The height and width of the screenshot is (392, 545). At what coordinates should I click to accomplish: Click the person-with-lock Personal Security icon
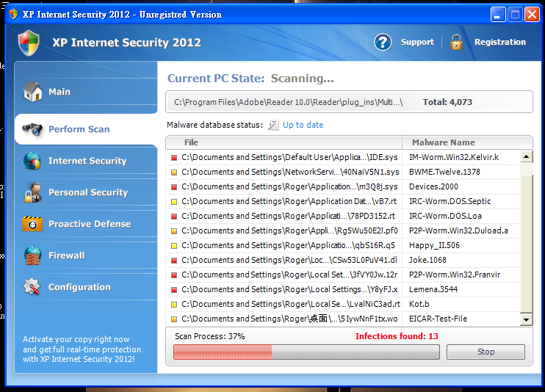click(x=32, y=192)
